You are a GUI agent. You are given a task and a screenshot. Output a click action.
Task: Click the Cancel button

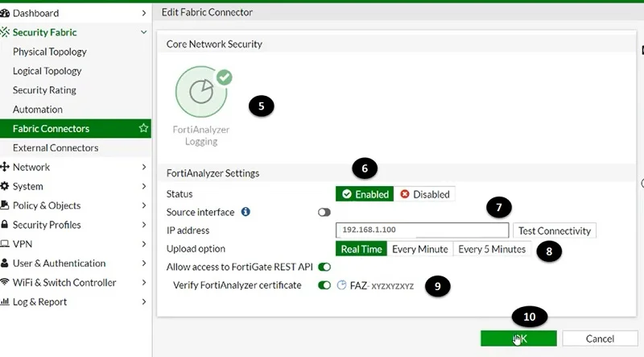(x=600, y=338)
